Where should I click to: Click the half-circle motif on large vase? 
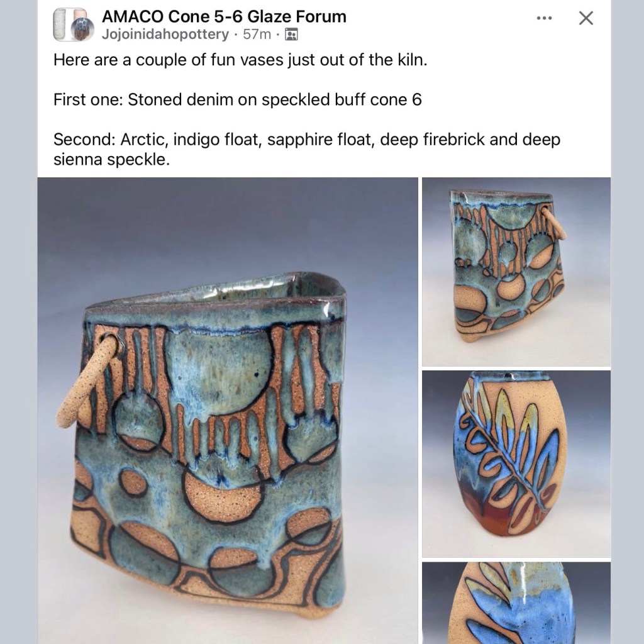[222, 497]
